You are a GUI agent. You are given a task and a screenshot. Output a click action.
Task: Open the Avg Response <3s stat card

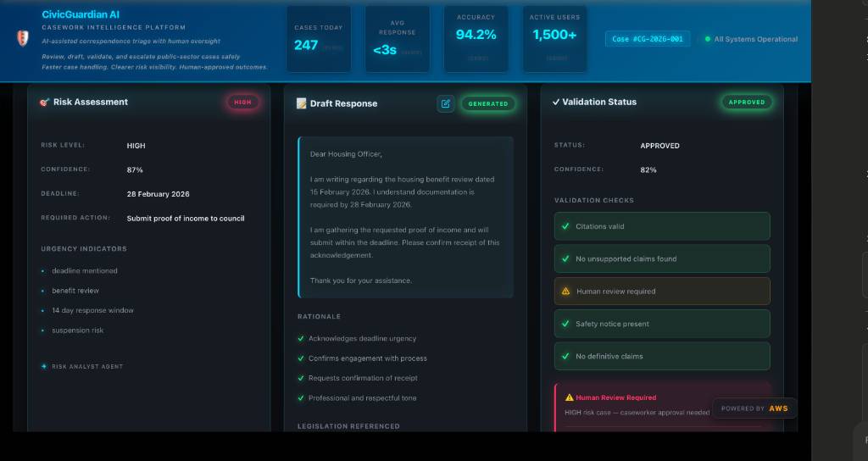click(x=397, y=39)
